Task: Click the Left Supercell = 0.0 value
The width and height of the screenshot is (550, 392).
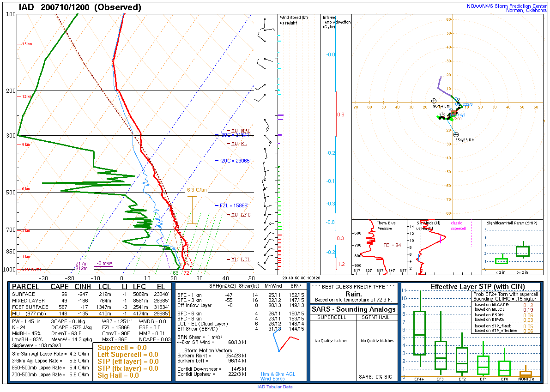Action: click(127, 355)
